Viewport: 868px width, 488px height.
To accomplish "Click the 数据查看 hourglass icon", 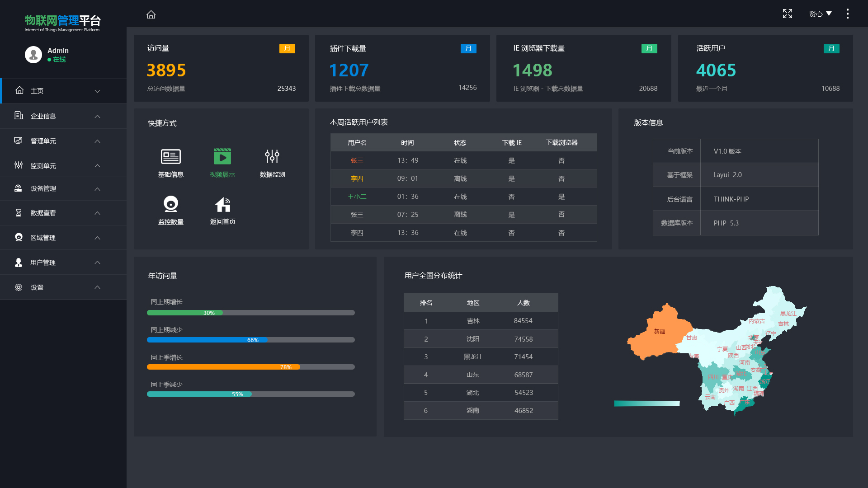I will coord(19,213).
